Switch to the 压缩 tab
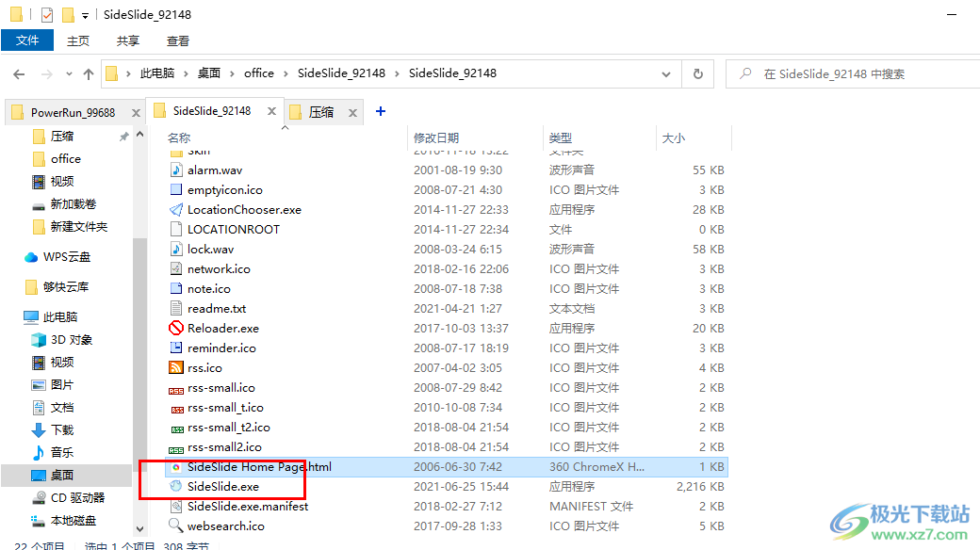This screenshot has width=980, height=550. pos(320,112)
